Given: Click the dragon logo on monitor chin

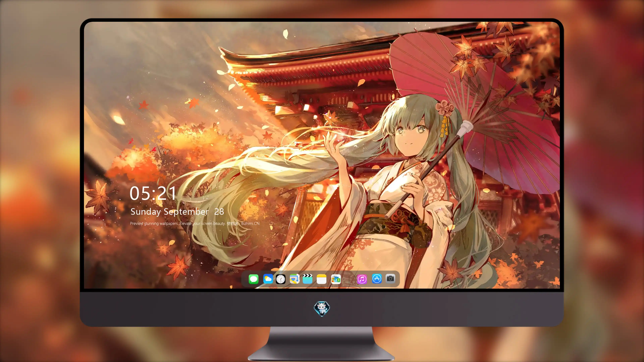Looking at the screenshot, I should [322, 309].
